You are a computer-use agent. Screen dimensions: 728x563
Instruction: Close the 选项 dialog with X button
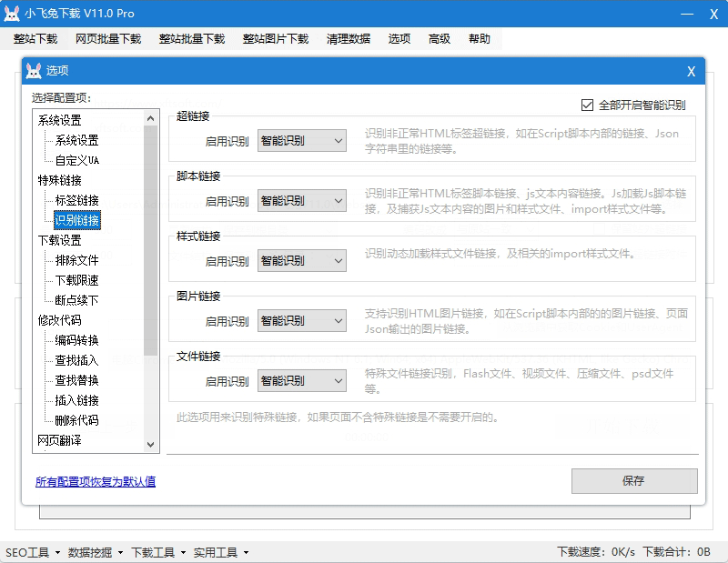coord(691,71)
